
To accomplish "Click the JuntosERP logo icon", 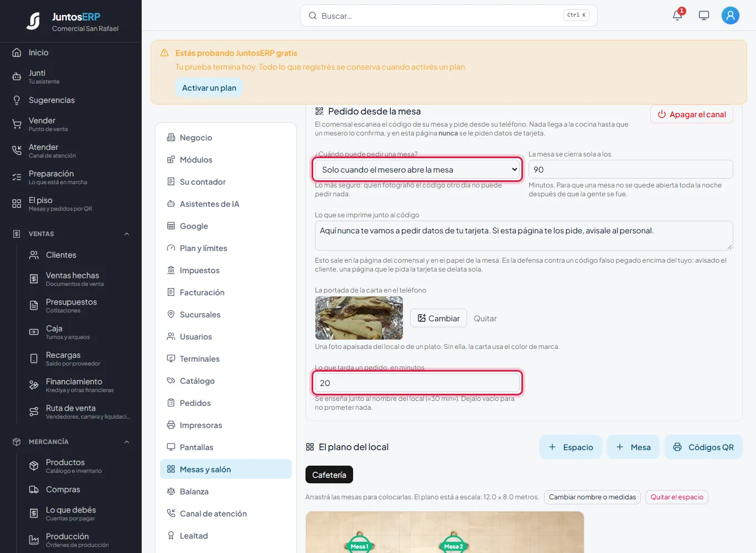I will coord(34,21).
